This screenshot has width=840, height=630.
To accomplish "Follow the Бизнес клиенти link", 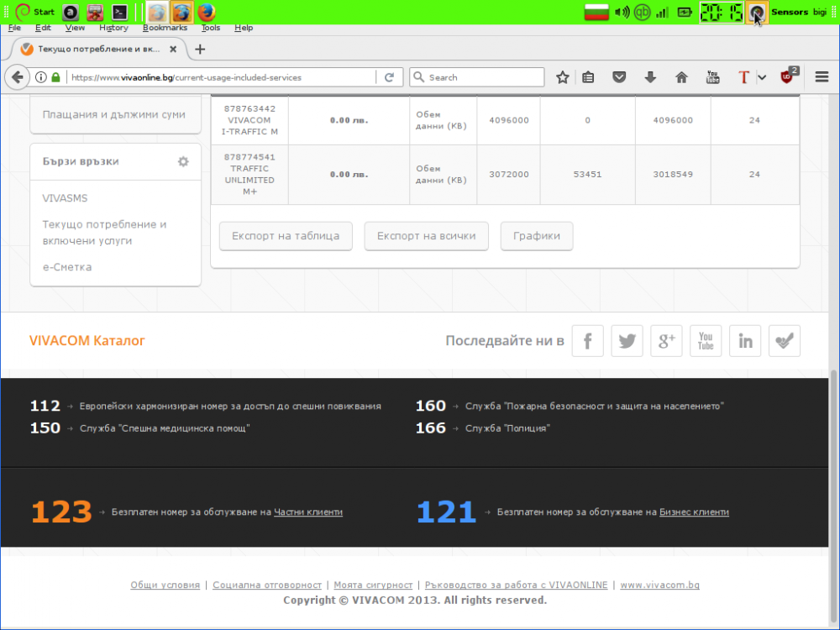I will (694, 512).
